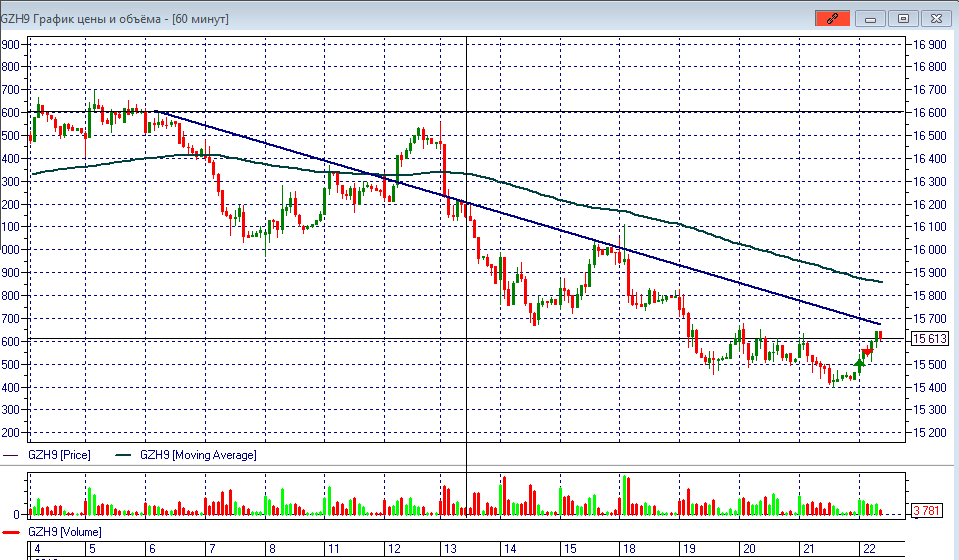This screenshot has width=959, height=560.
Task: Click the 15 200 price axis label
Action: 927,433
